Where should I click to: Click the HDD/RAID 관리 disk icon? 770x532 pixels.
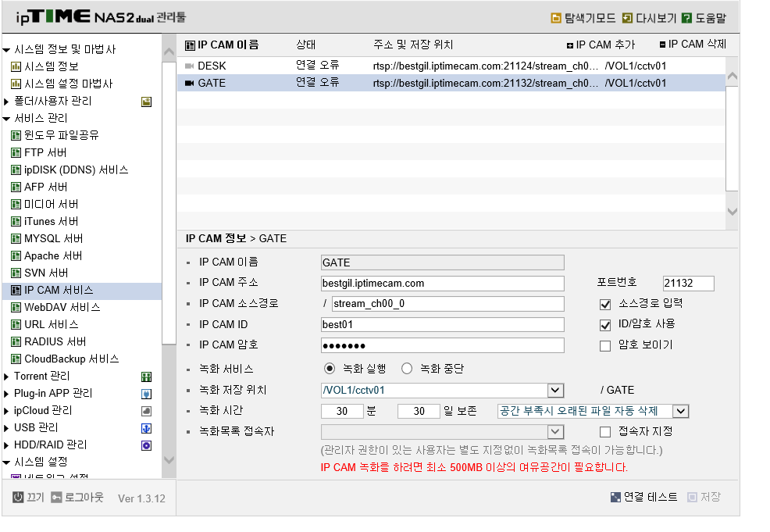point(146,445)
